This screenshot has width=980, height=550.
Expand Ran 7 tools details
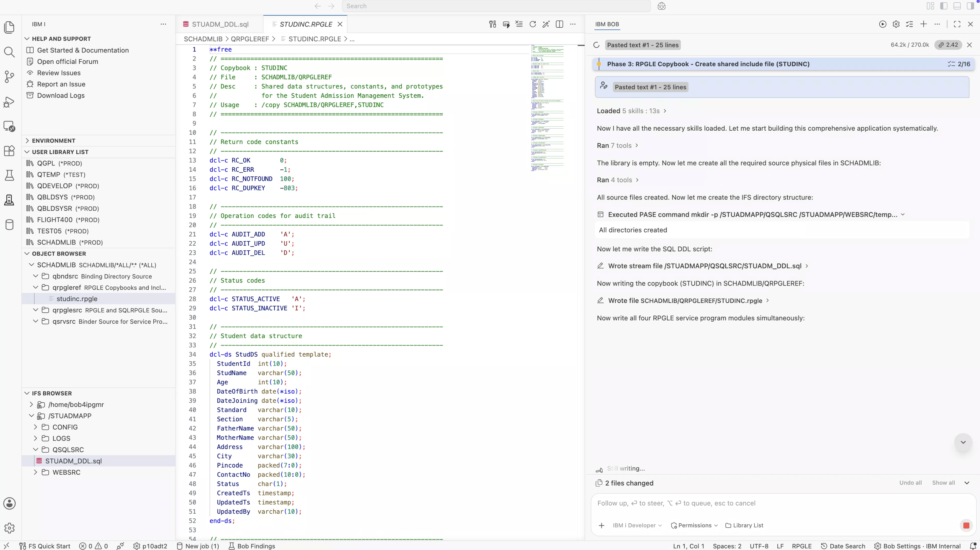[x=617, y=146]
